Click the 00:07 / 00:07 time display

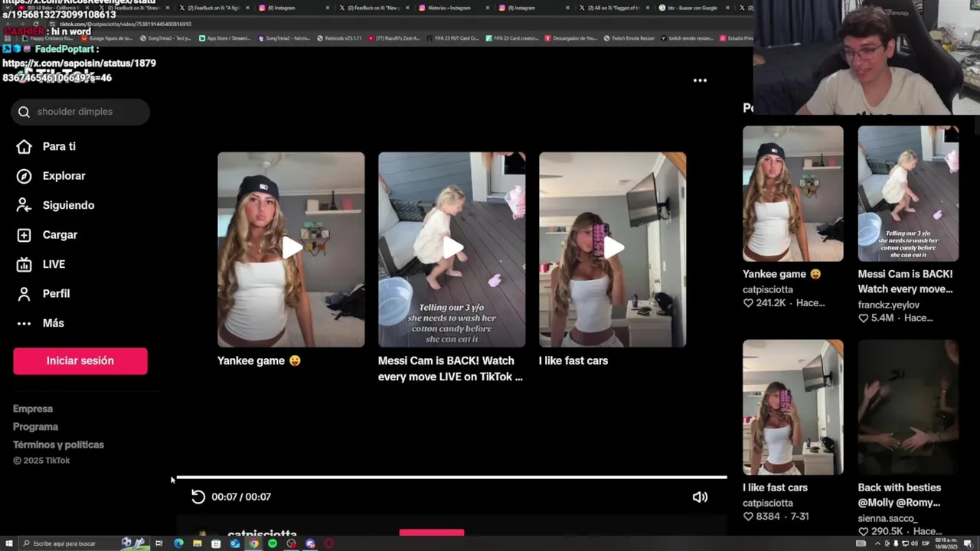click(x=241, y=497)
